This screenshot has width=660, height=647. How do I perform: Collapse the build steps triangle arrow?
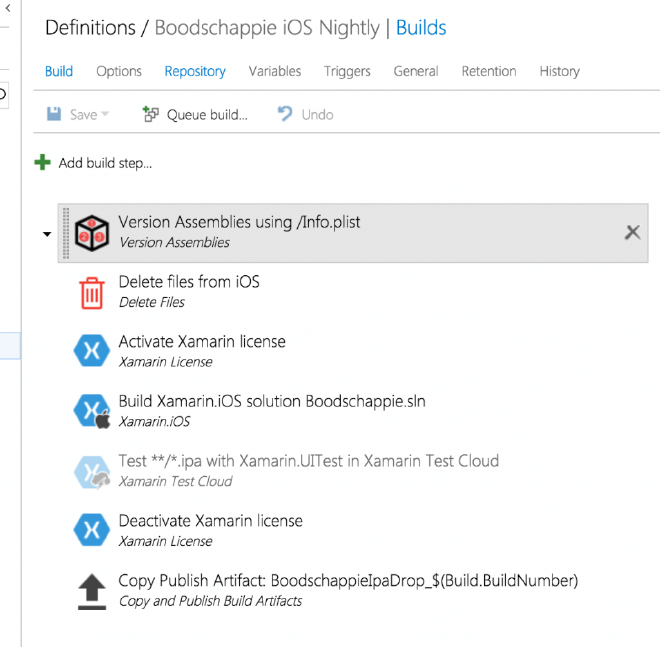click(47, 234)
